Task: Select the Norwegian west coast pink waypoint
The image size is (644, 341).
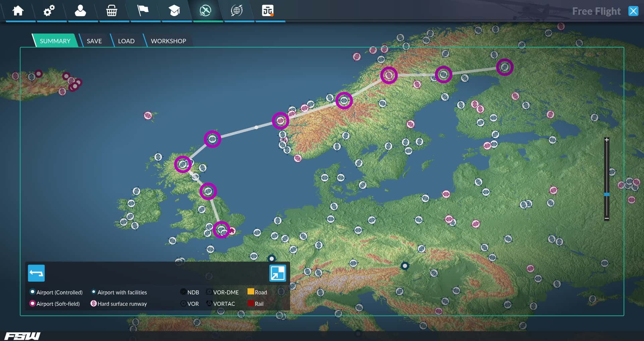Action: [280, 121]
